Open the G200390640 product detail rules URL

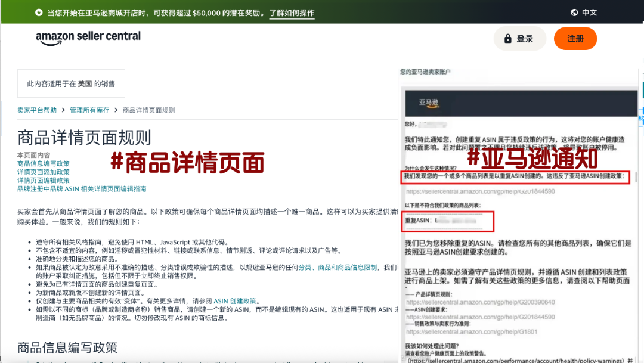coord(480,302)
